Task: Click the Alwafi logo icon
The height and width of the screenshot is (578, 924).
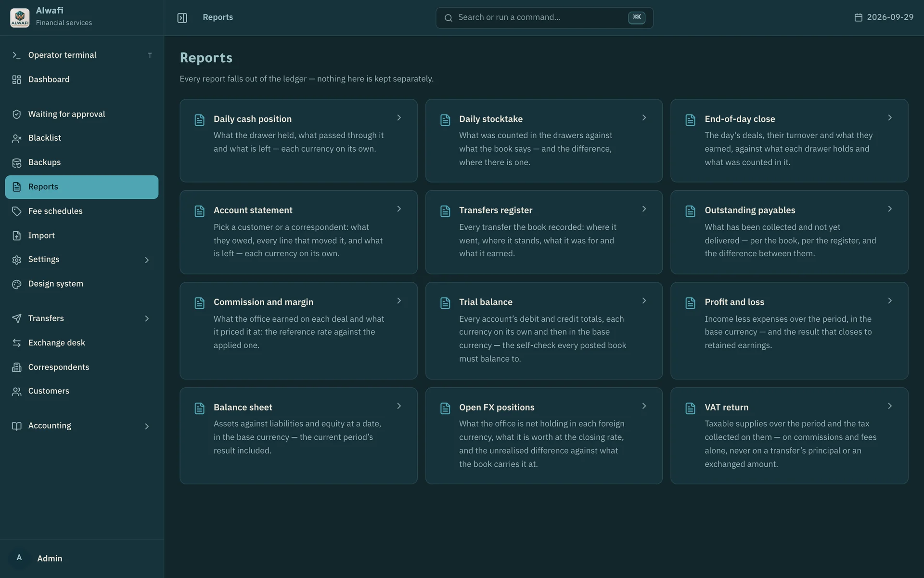Action: click(20, 18)
